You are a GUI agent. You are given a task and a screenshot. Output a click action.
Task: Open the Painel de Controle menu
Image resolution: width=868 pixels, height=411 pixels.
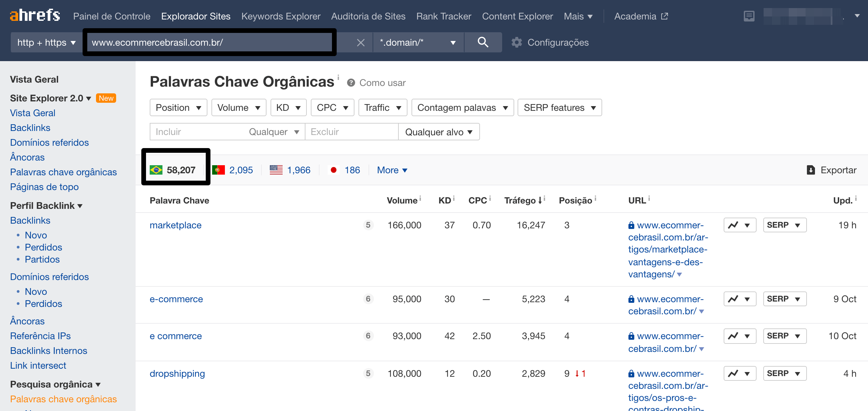[111, 16]
